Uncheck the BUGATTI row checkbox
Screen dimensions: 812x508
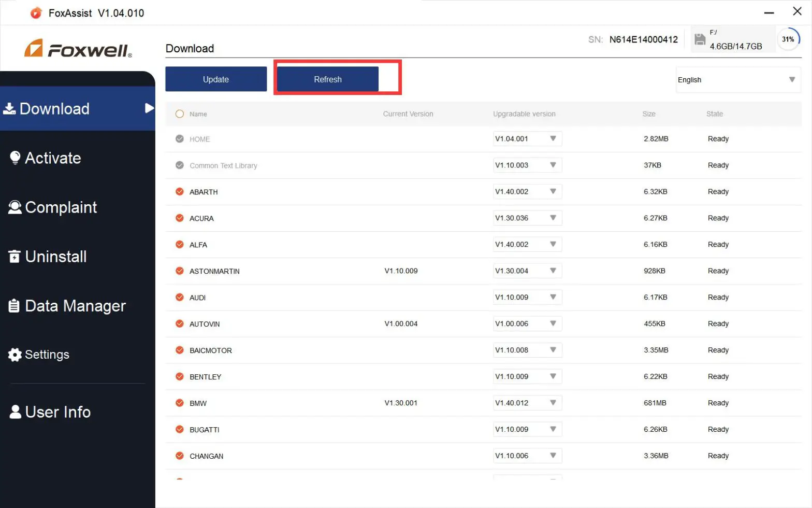click(x=180, y=430)
